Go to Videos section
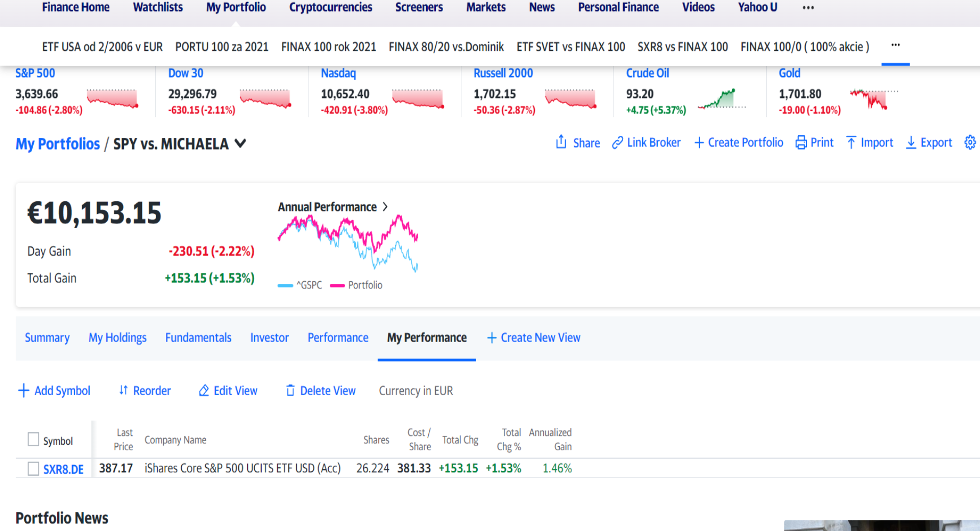 point(698,8)
